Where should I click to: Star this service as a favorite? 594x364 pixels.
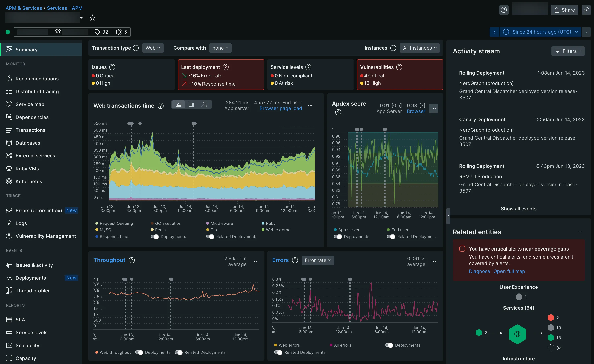click(92, 18)
